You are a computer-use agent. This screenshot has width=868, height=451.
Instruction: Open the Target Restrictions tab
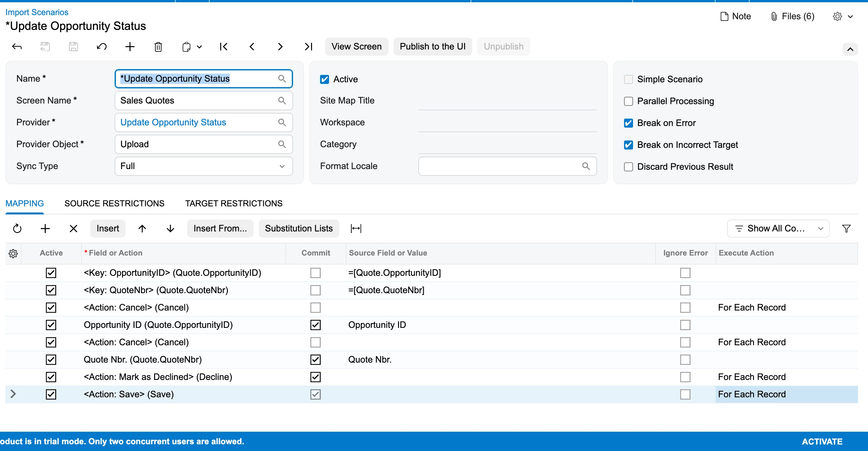(233, 203)
